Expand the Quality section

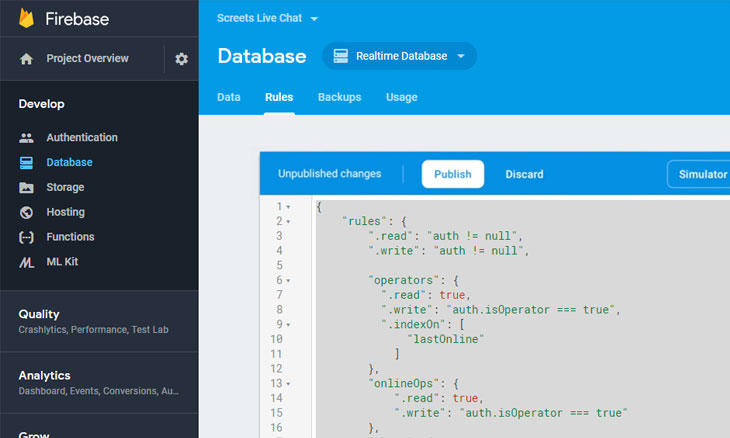[99, 321]
